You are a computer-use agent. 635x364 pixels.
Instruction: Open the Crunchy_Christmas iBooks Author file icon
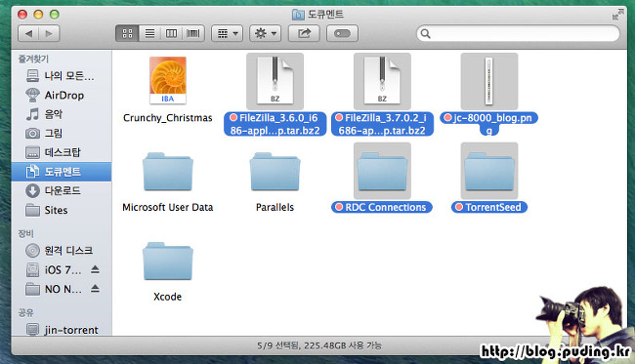click(168, 80)
